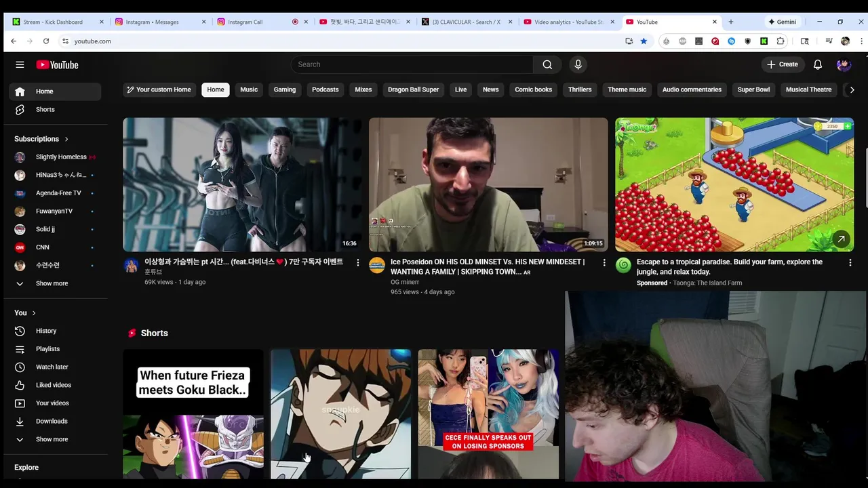Open the Korean gym couple video thumbnail
The image size is (868, 488).
242,184
